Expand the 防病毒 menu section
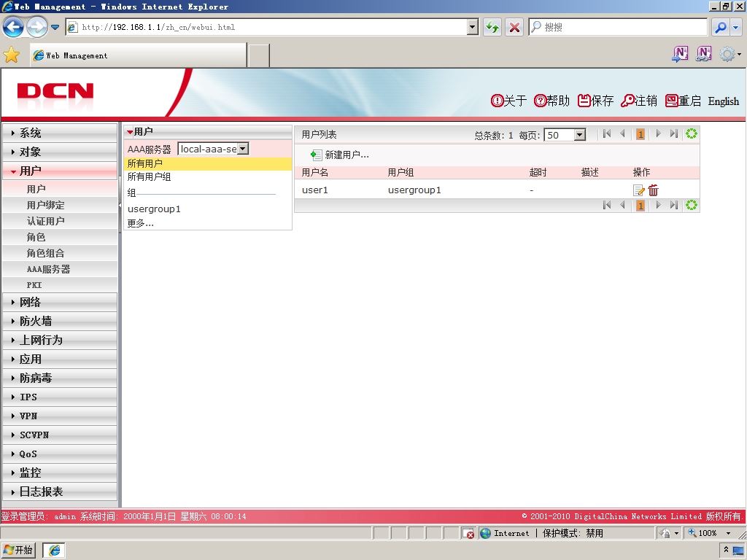The height and width of the screenshot is (560, 747). pyautogui.click(x=60, y=378)
